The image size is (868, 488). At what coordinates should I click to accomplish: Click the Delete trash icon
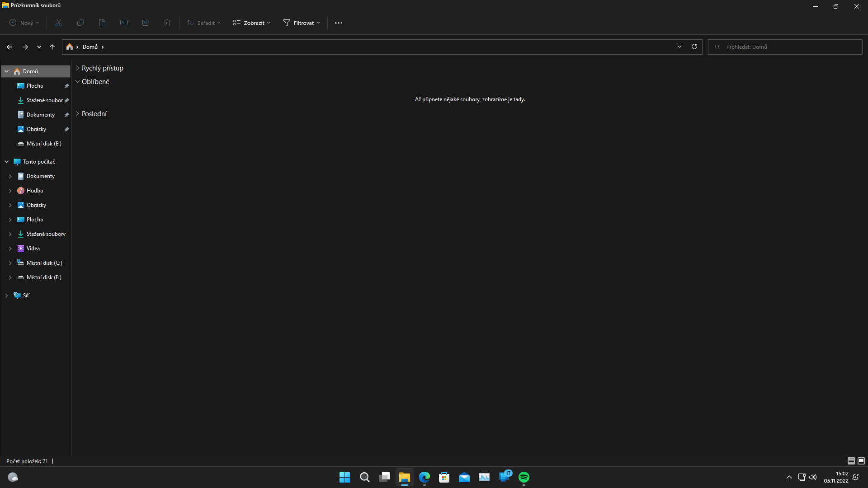(167, 23)
